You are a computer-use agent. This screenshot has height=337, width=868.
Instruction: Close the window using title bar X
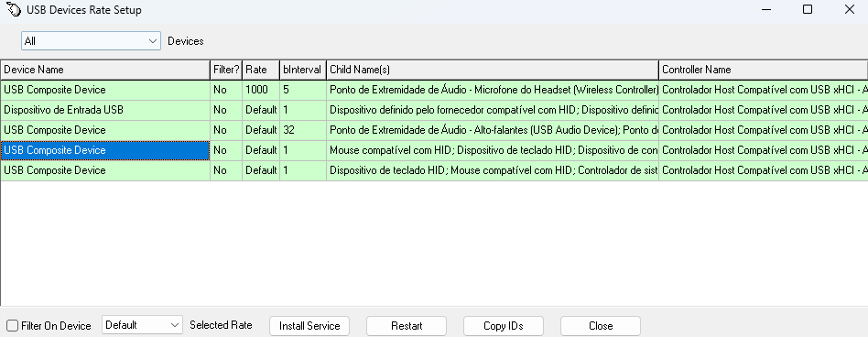click(849, 9)
